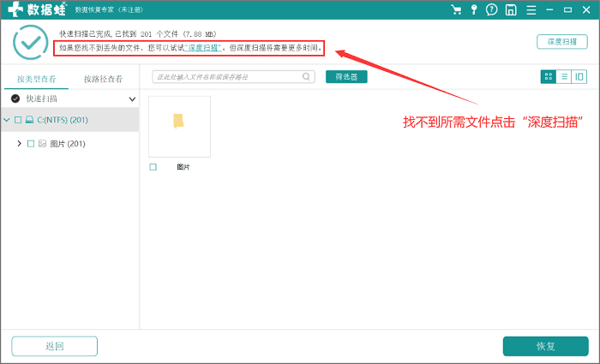The width and height of the screenshot is (600, 364).
Task: Maximize the 数据蛙 window
Action: [x=567, y=10]
